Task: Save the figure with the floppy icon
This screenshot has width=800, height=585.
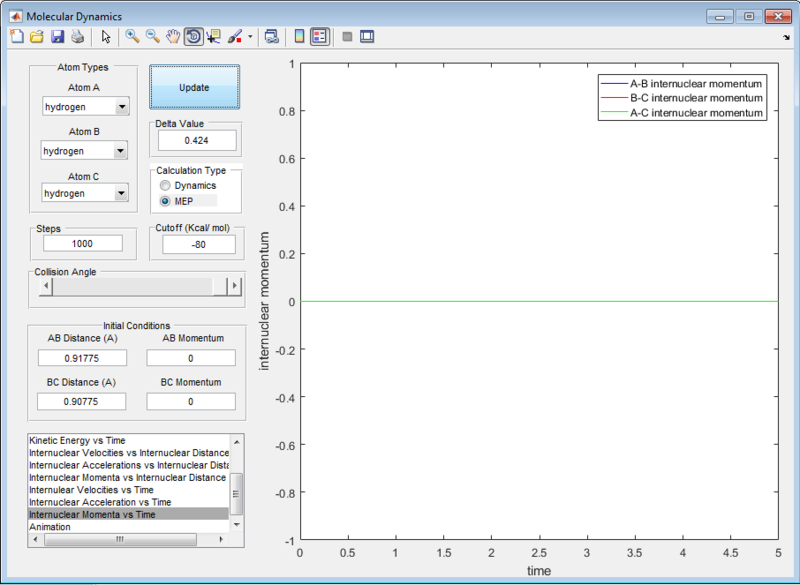Action: (57, 37)
